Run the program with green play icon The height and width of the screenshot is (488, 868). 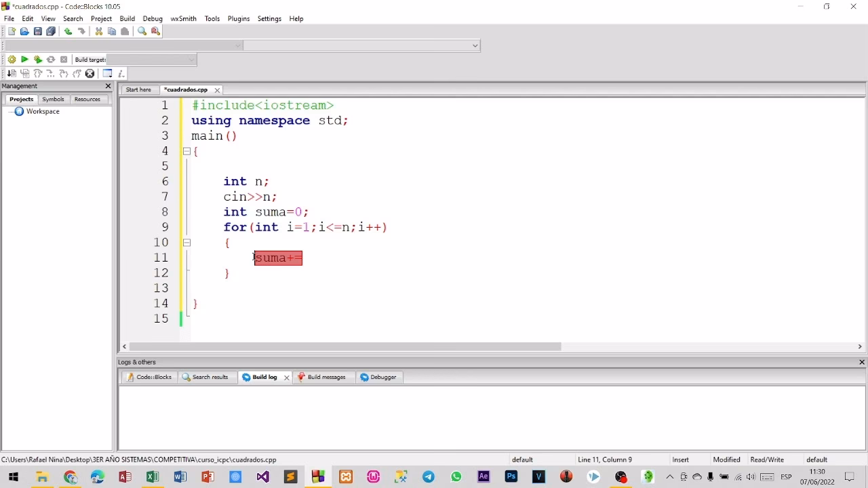24,60
